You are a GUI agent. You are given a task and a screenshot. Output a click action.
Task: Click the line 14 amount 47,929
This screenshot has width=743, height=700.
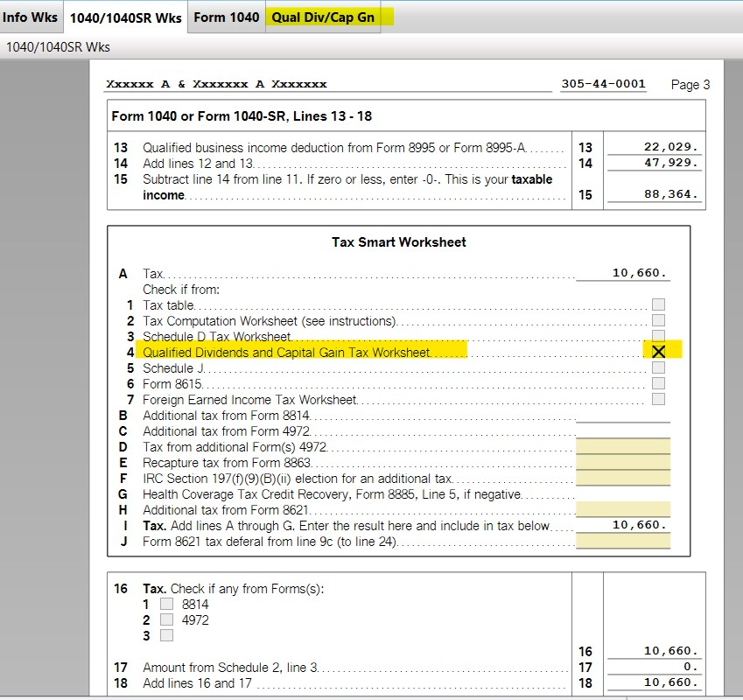click(x=654, y=163)
